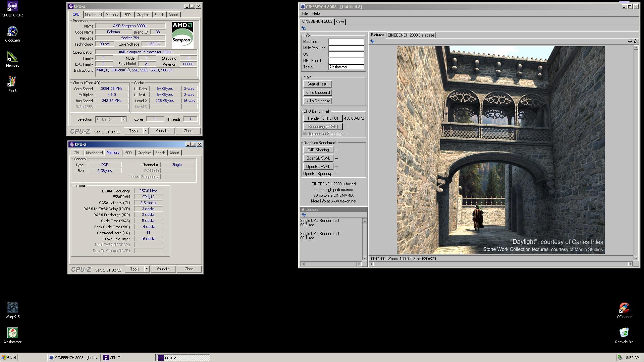644x362 pixels.
Task: Run Rendering (1 CPU) benchmark
Action: pos(323,118)
